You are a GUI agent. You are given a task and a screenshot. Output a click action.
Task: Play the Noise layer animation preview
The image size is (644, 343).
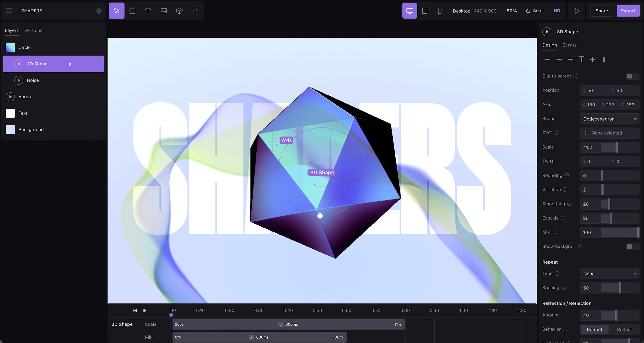click(19, 80)
